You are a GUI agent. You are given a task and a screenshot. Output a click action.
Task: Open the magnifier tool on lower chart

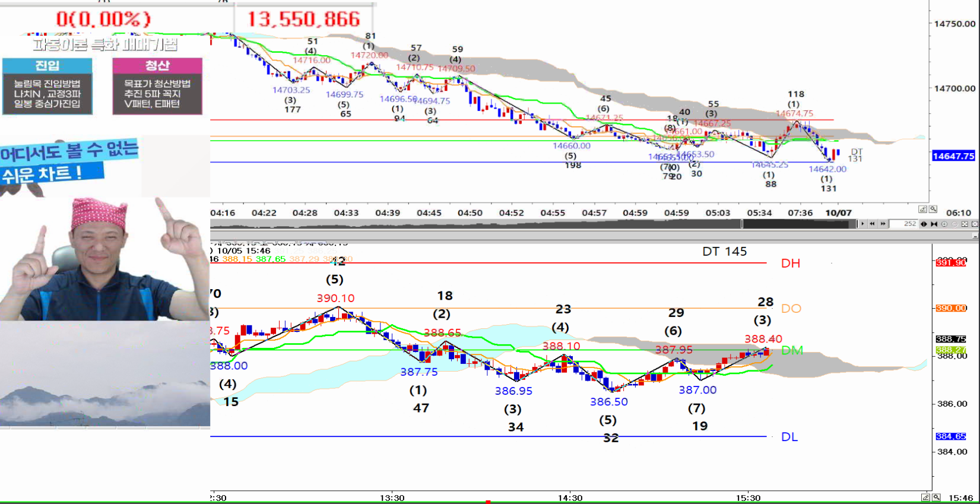click(936, 497)
